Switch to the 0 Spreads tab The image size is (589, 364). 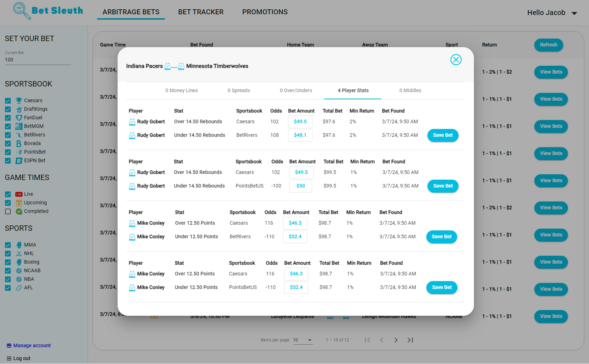tap(239, 91)
